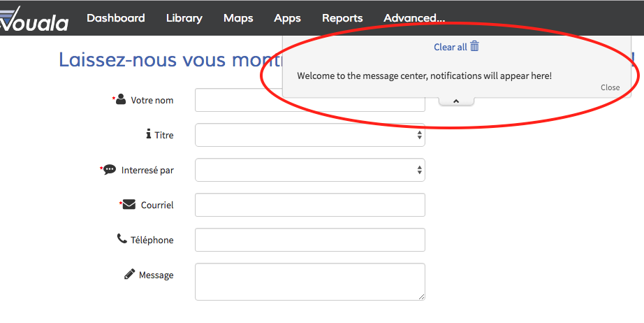The width and height of the screenshot is (644, 323).
Task: Open the Advanced... menu
Action: [x=414, y=18]
